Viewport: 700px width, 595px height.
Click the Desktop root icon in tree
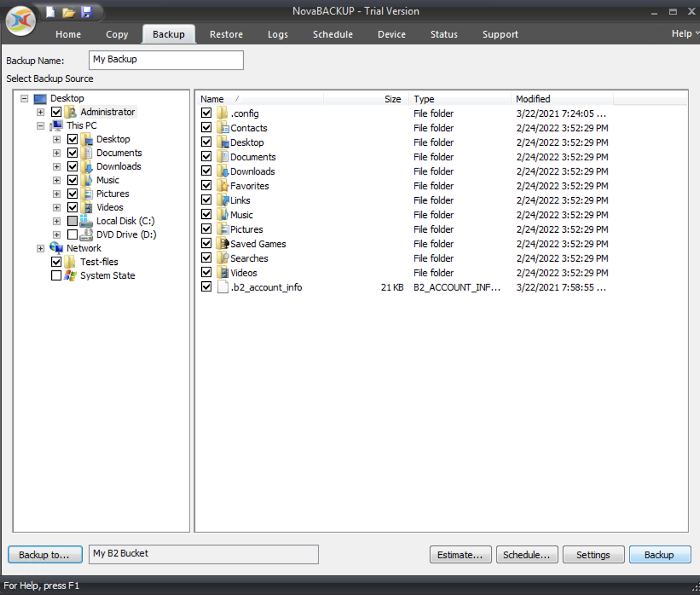pyautogui.click(x=40, y=98)
